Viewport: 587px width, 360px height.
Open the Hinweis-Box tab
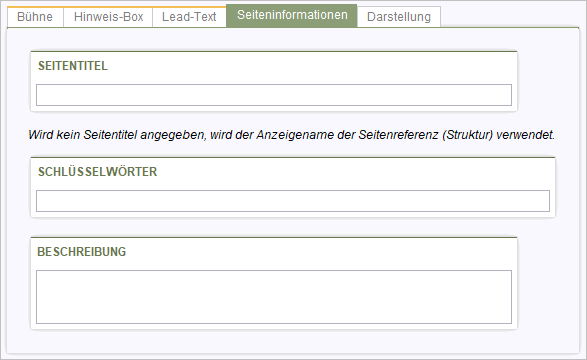tap(108, 17)
